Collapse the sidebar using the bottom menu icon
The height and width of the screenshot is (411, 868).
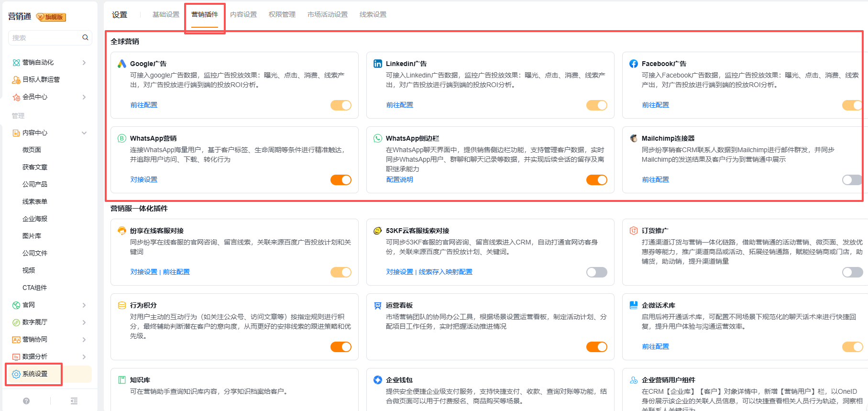click(74, 401)
